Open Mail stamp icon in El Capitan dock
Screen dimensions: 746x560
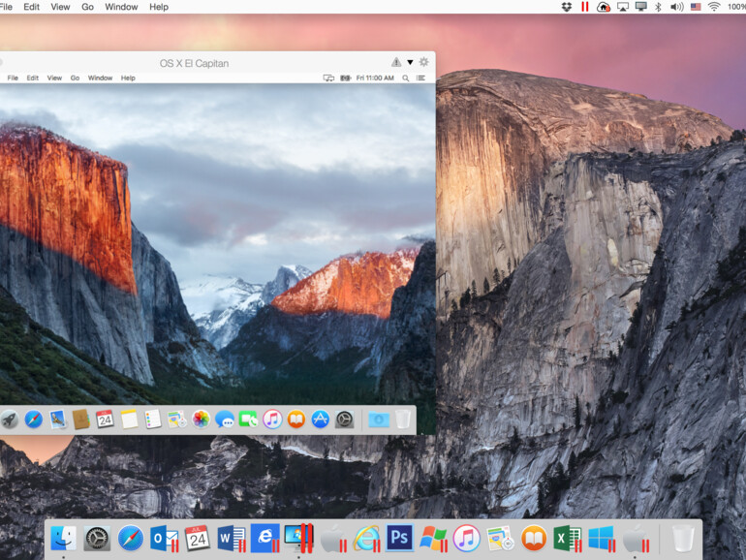(57, 420)
